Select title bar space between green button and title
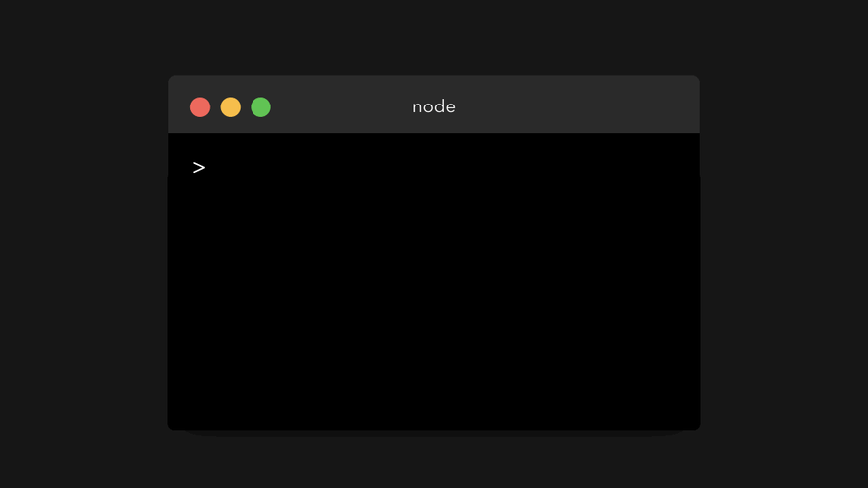The height and width of the screenshot is (488, 868). pos(340,106)
